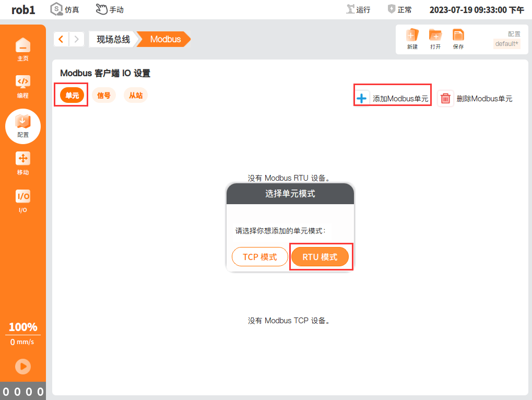The width and height of the screenshot is (532, 400).
Task: Go forward with the right chevron arrow
Action: 77,39
